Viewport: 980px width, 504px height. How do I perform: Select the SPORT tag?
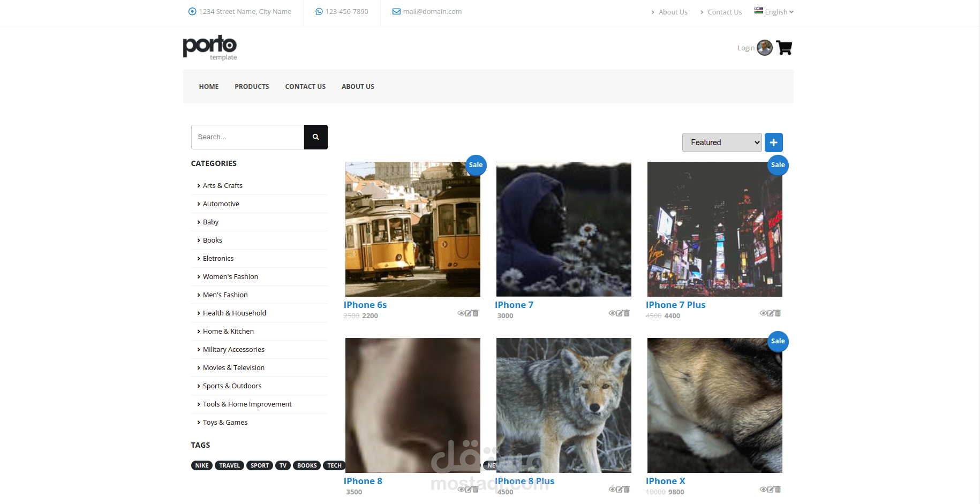260,465
